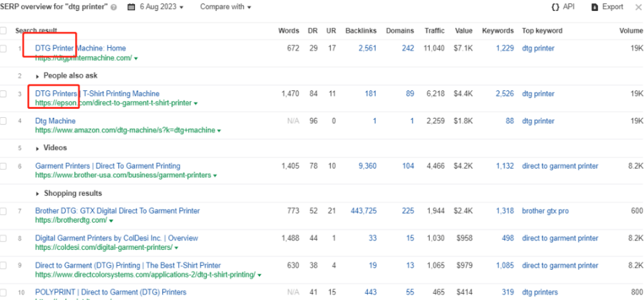The width and height of the screenshot is (644, 300).
Task: Open URL dropdown arrow for brotherdtg.com
Action: click(x=111, y=221)
